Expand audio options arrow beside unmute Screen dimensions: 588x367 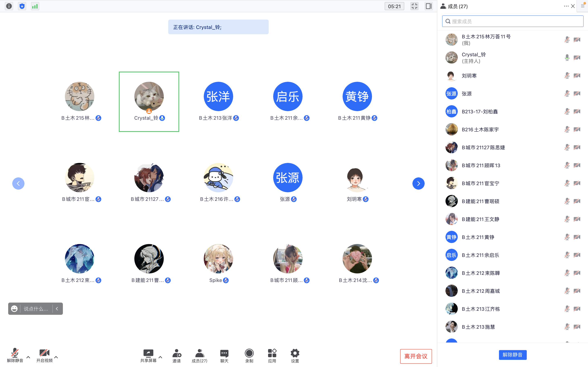(28, 357)
